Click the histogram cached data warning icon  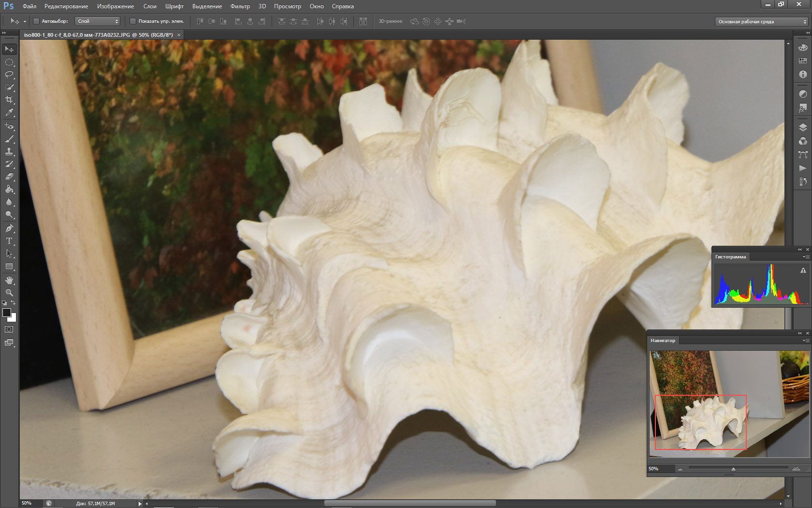click(803, 270)
